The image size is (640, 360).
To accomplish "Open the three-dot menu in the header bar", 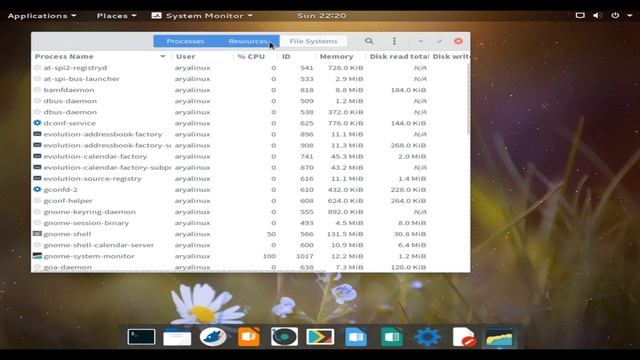I will (x=394, y=41).
